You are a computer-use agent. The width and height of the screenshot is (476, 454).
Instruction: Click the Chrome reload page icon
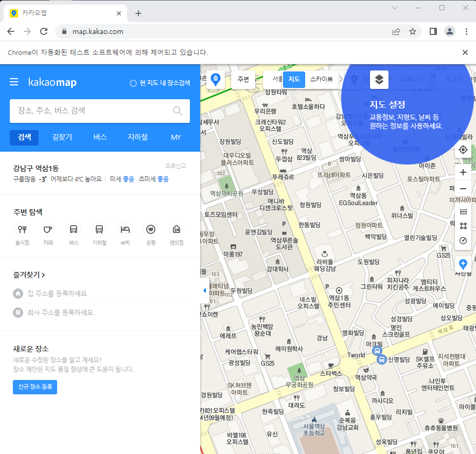coord(44,31)
